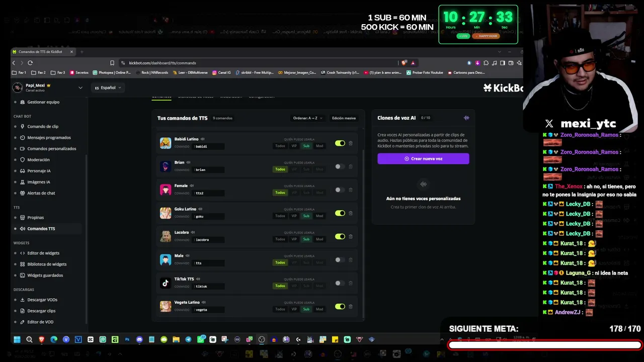Open Discord from the taskbar
Image resolution: width=644 pixels, height=362 pixels.
pos(139,339)
